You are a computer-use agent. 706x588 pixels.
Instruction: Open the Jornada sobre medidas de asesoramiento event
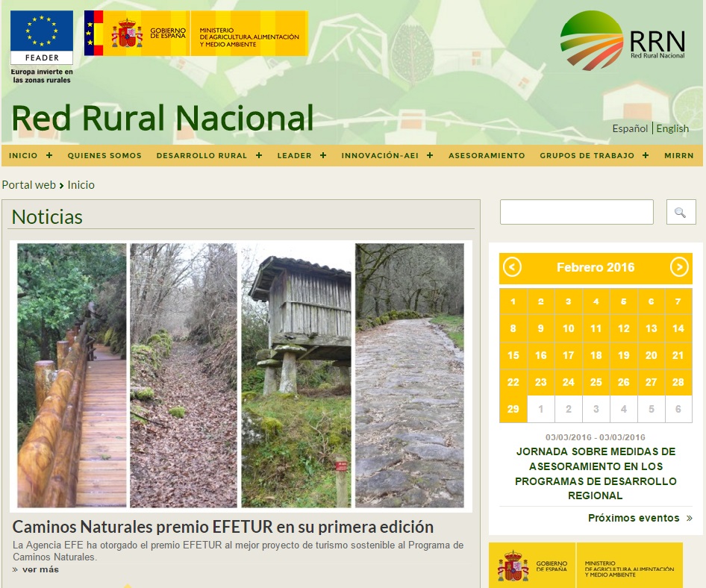tap(595, 473)
